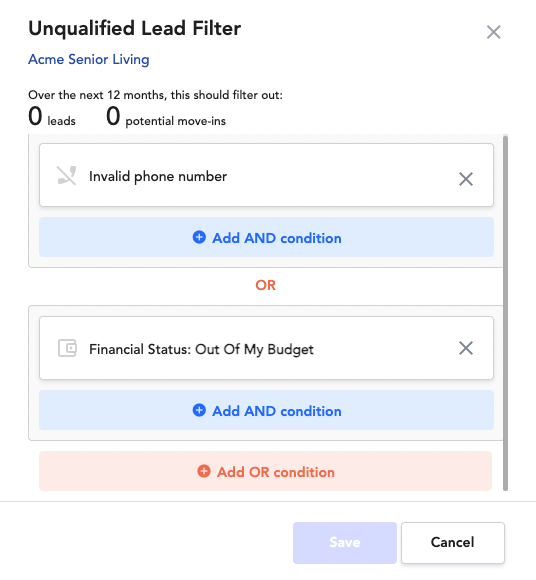
Task: Select the Invalid phone number condition text
Action: click(158, 176)
